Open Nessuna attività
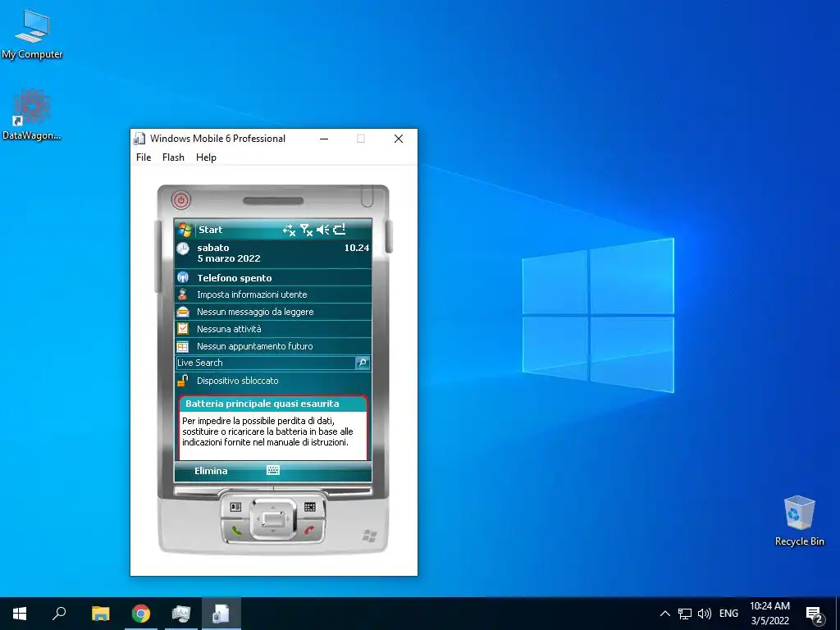The height and width of the screenshot is (630, 840). (x=229, y=329)
